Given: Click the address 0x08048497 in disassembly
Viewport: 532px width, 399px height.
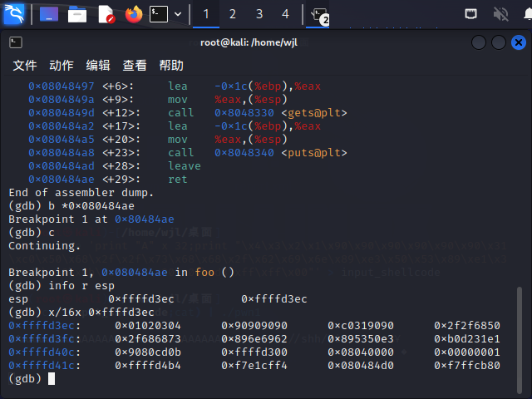Looking at the screenshot, I should coord(61,86).
